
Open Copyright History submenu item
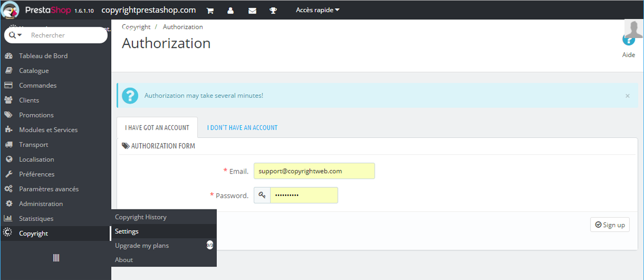coord(164,217)
